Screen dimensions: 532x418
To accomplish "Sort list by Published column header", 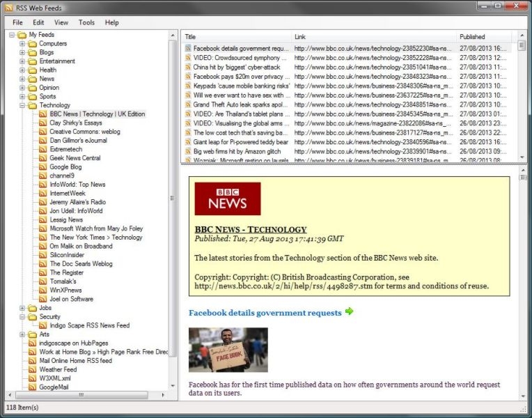I will 484,37.
